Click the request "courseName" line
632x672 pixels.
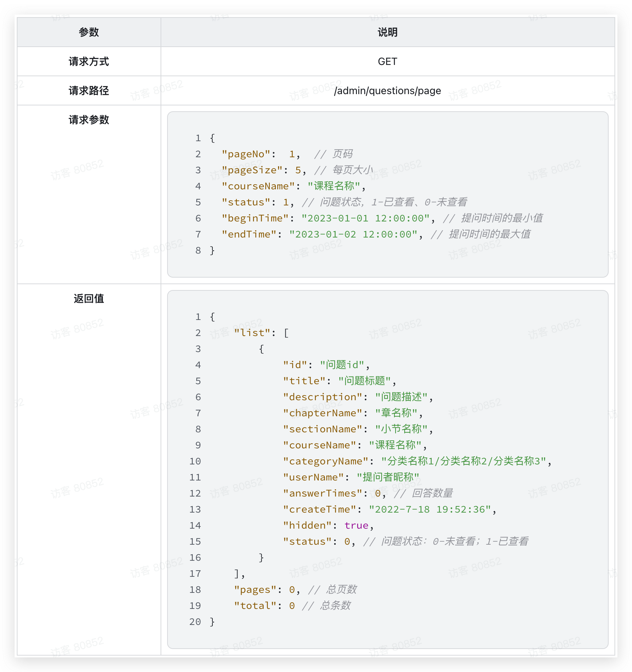[294, 186]
